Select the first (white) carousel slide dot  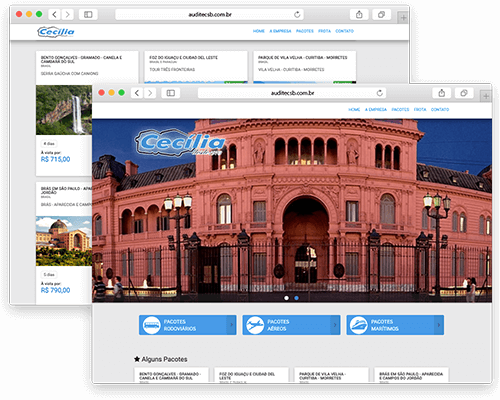point(286,298)
